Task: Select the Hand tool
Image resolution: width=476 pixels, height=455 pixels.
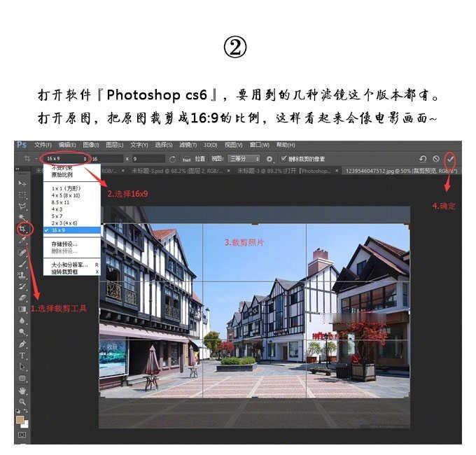Action: [x=22, y=391]
